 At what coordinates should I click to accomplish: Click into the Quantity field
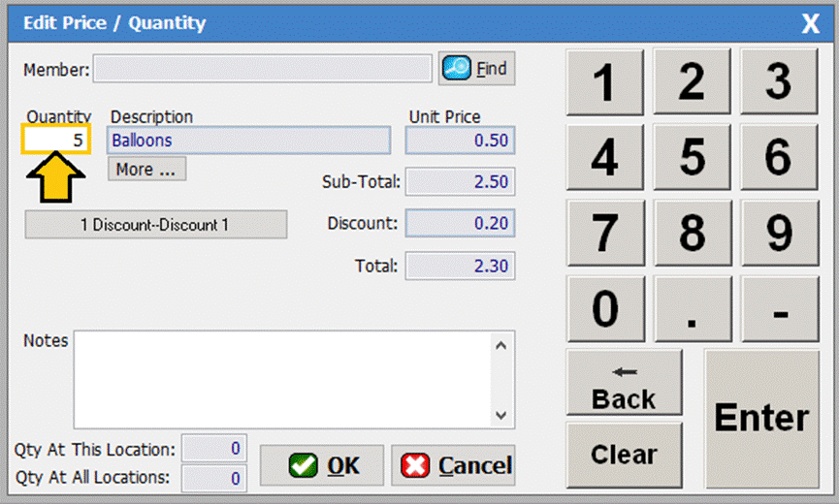[x=57, y=141]
